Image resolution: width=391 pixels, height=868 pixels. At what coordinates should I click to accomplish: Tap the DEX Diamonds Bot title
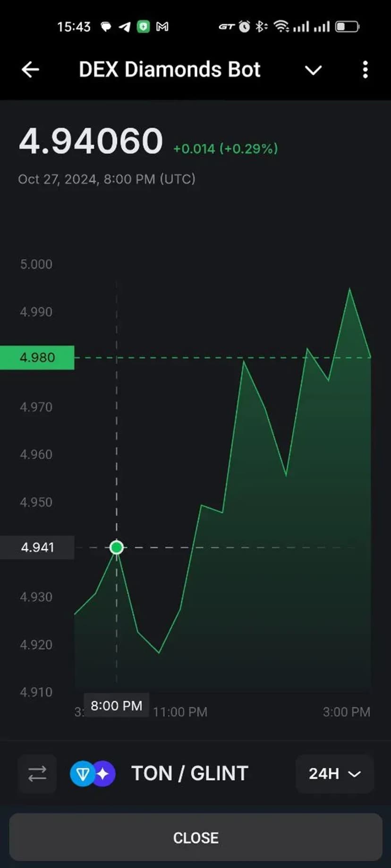click(170, 70)
